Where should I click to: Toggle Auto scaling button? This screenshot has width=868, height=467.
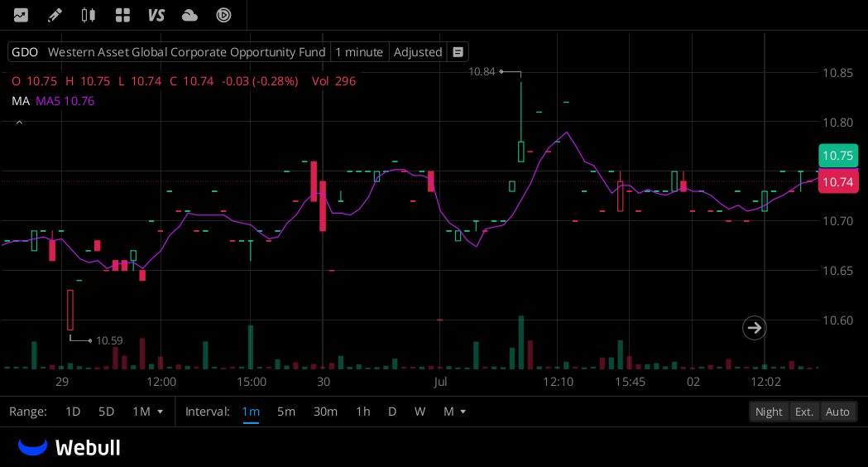coord(837,412)
